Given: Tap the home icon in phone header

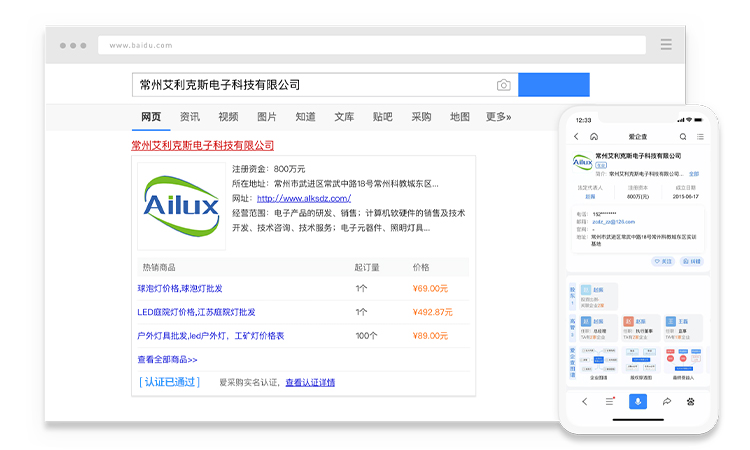Looking at the screenshot, I should click(x=594, y=136).
